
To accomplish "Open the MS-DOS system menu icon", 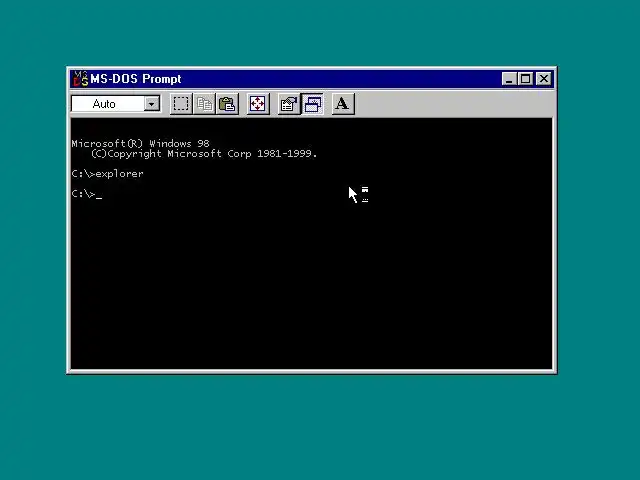I will pyautogui.click(x=80, y=79).
